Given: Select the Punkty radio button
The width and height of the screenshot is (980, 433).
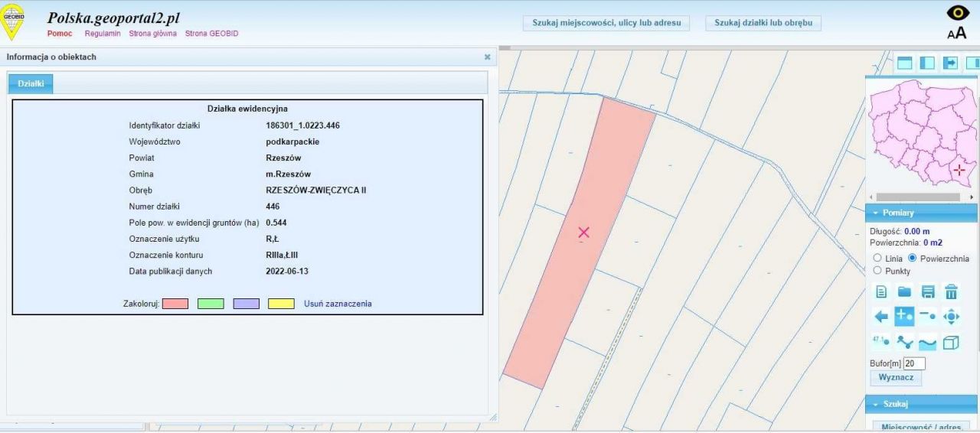Looking at the screenshot, I should 877,271.
